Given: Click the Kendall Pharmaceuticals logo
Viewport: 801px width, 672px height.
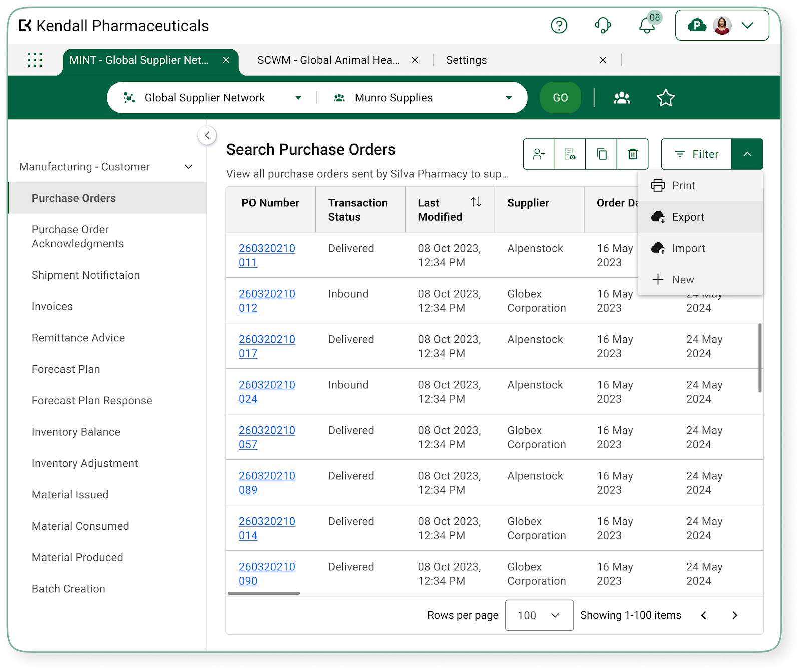Looking at the screenshot, I should click(114, 26).
